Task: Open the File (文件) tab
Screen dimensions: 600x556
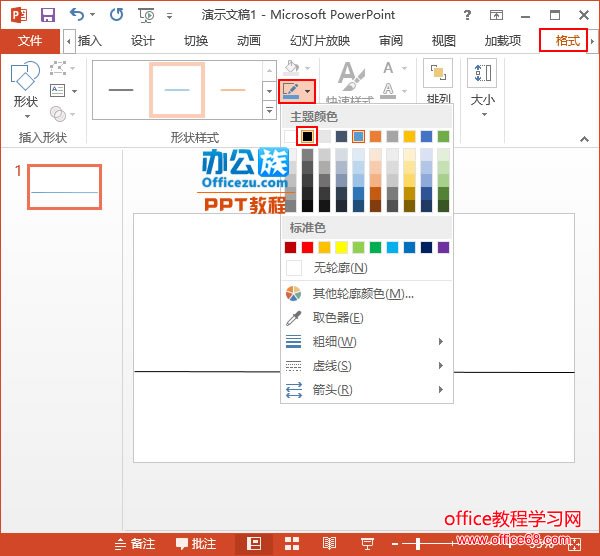Action: pos(30,41)
